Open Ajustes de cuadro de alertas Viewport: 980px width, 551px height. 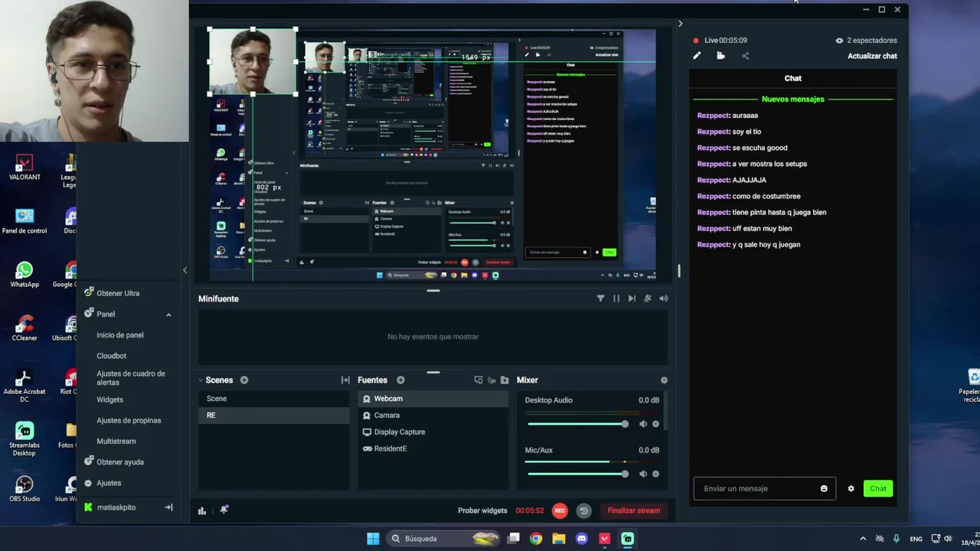point(131,378)
